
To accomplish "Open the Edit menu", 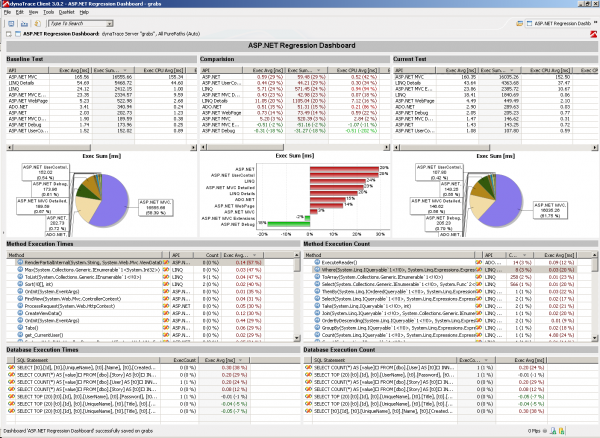I will pos(20,12).
